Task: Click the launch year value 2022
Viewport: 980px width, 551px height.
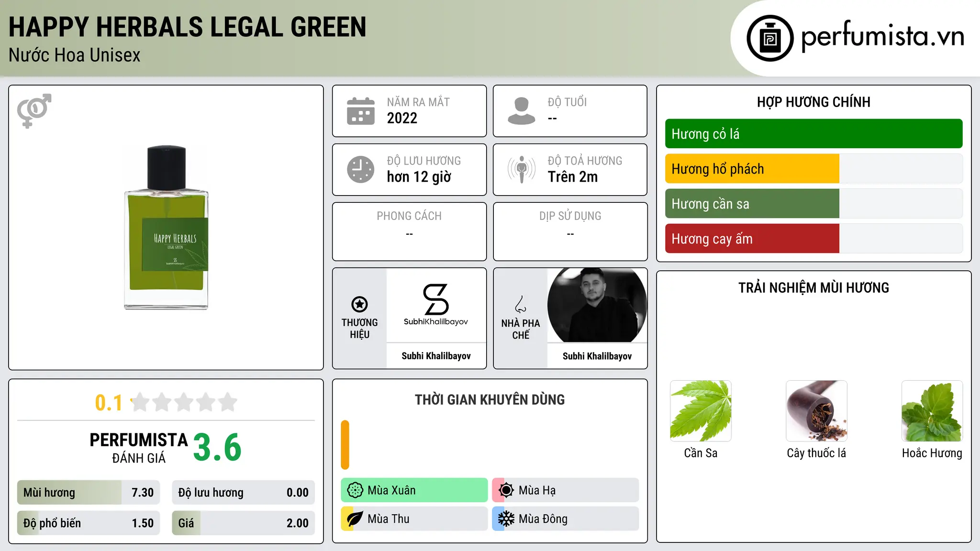Action: pos(402,118)
